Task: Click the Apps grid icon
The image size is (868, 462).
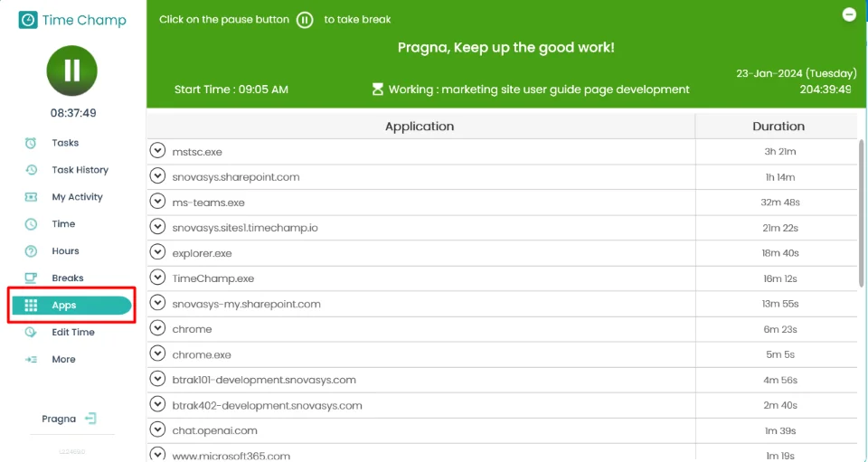Action: pos(31,306)
